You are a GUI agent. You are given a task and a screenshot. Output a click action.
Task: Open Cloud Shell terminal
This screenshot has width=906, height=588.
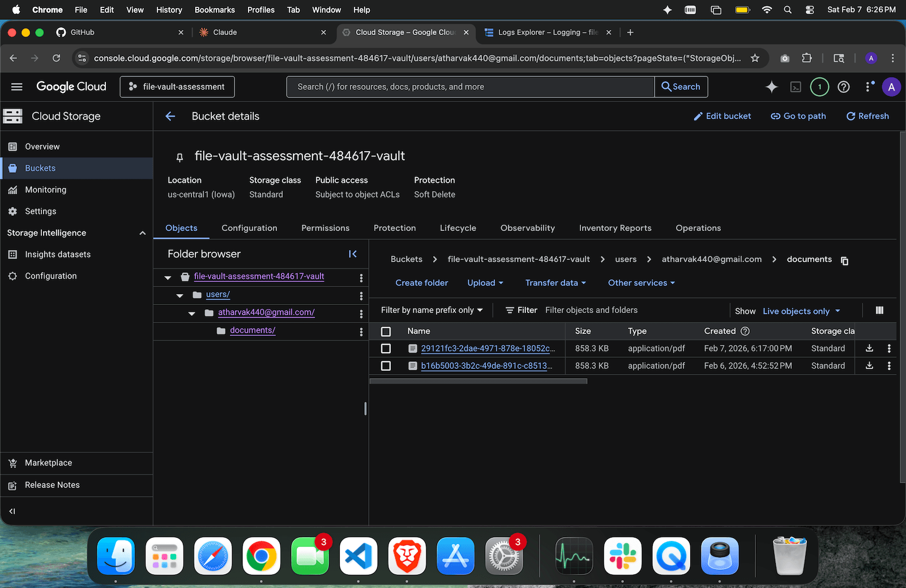796,87
